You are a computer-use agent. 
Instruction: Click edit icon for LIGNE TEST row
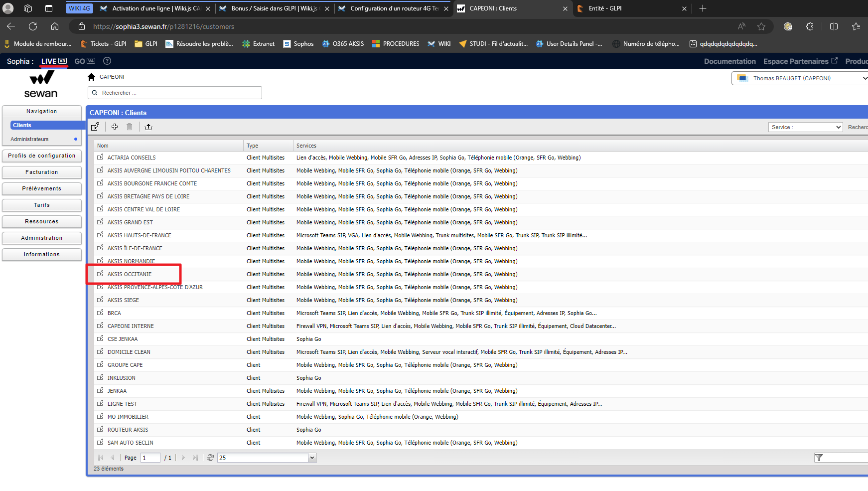[x=100, y=403]
